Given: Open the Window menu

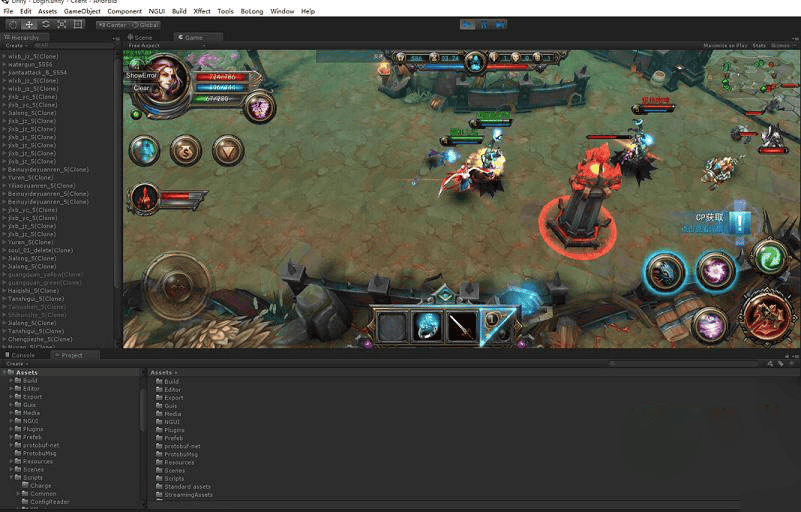Looking at the screenshot, I should [282, 11].
